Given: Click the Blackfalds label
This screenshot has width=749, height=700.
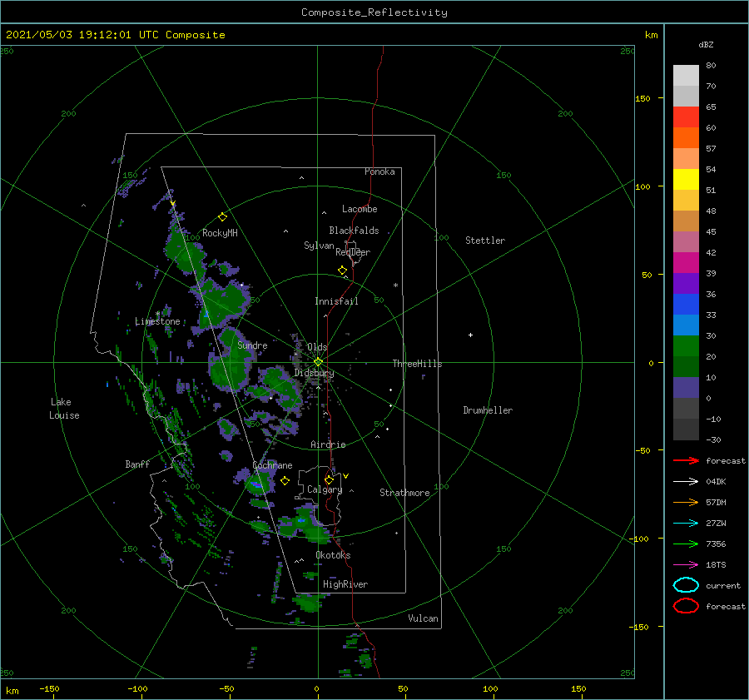Looking at the screenshot, I should [354, 231].
